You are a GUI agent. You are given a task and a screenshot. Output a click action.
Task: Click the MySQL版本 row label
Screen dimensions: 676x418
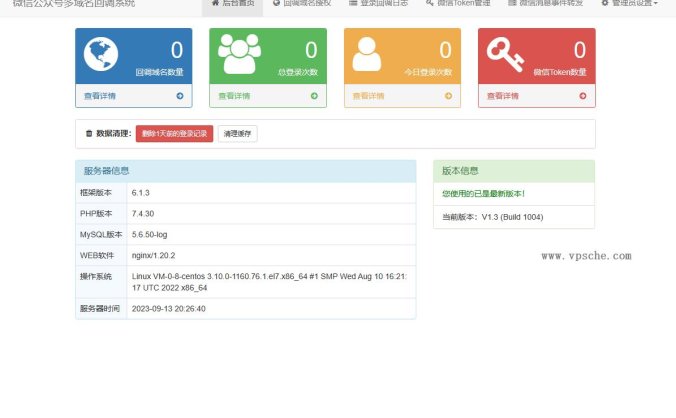(101, 234)
